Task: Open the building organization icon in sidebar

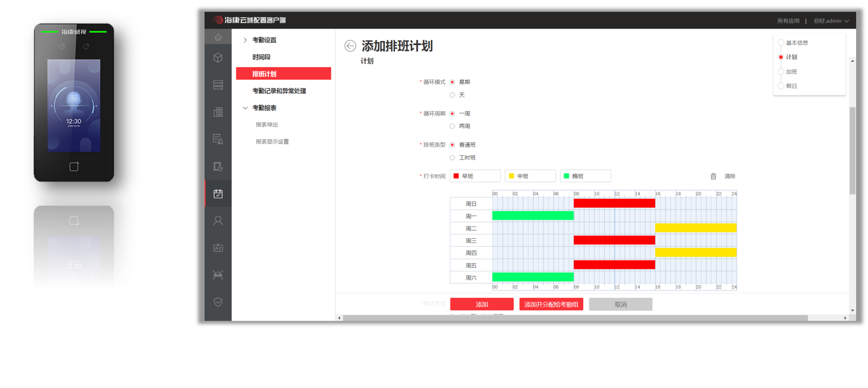Action: coord(218,112)
